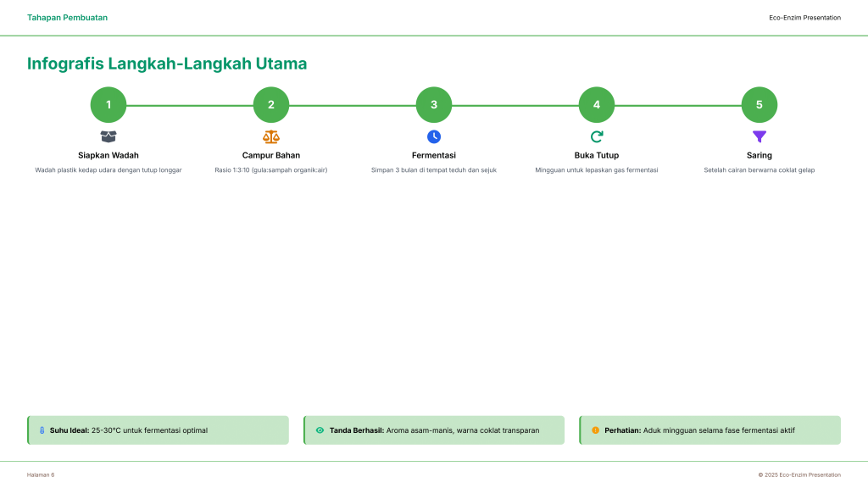The height and width of the screenshot is (488, 868).
Task: Click the eye icon beside Tanda Berhasil
Action: [x=320, y=430]
